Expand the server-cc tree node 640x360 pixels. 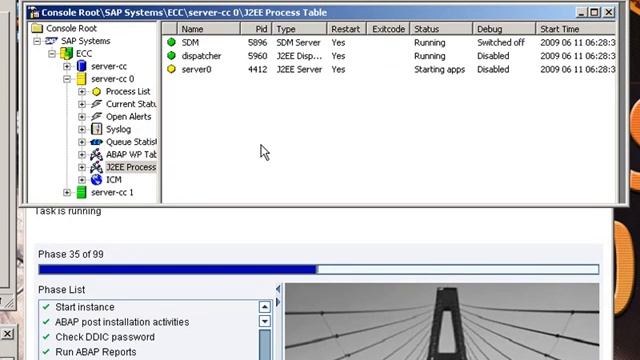(67, 66)
